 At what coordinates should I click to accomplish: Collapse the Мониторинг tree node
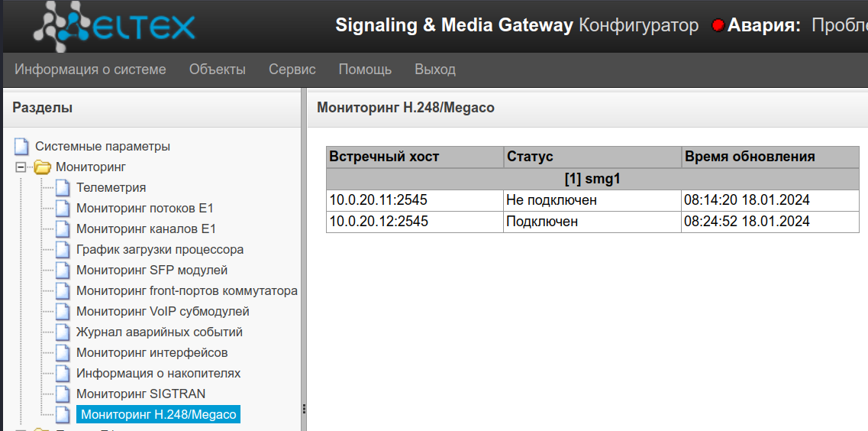[x=21, y=167]
